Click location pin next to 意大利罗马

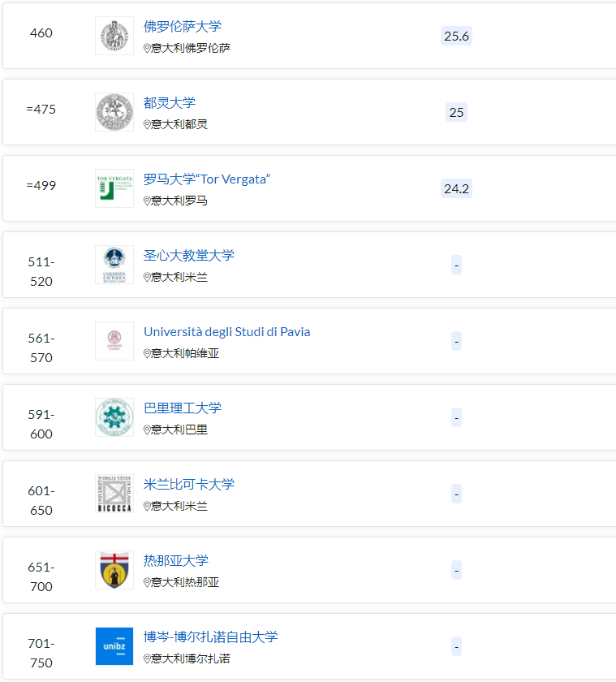[x=147, y=201]
